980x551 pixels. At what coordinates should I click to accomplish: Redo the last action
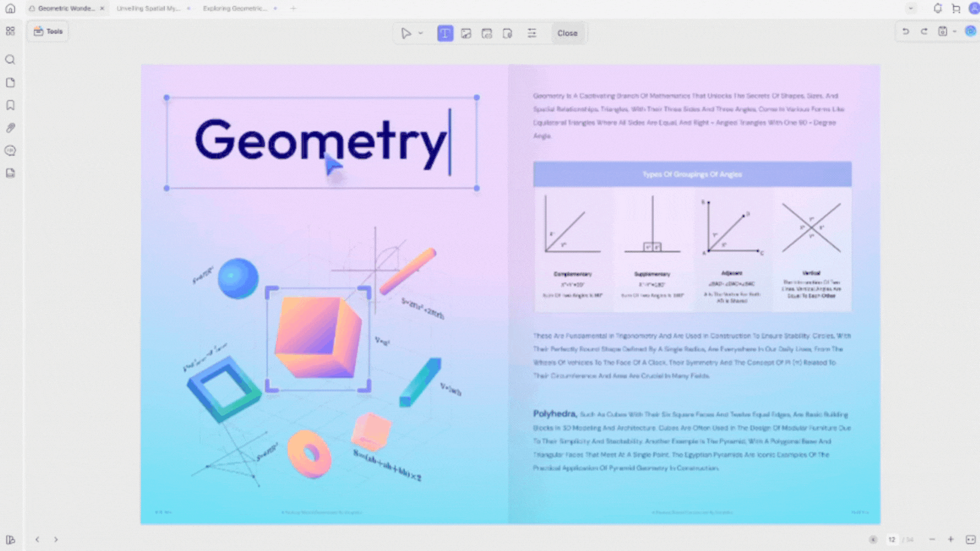click(x=924, y=31)
